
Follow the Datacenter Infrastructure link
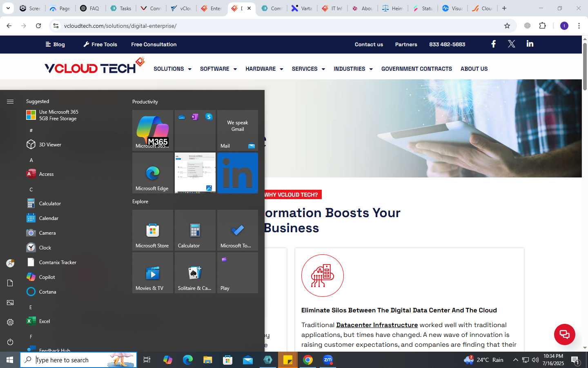377,325
